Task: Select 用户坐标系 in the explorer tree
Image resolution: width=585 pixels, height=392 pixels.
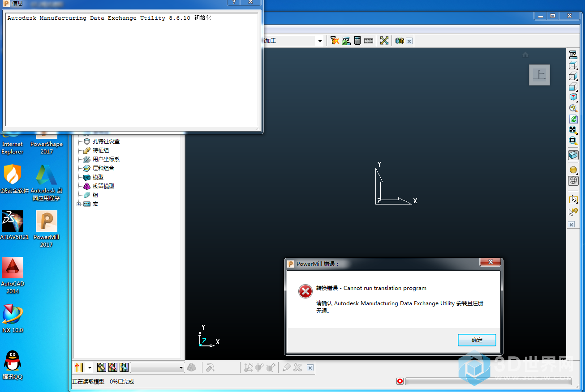Action: point(106,159)
